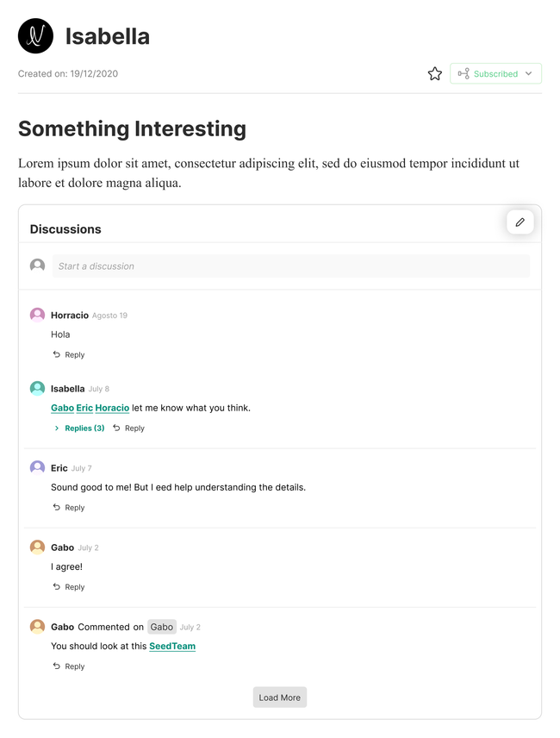Click the star favorite icon

(x=435, y=74)
